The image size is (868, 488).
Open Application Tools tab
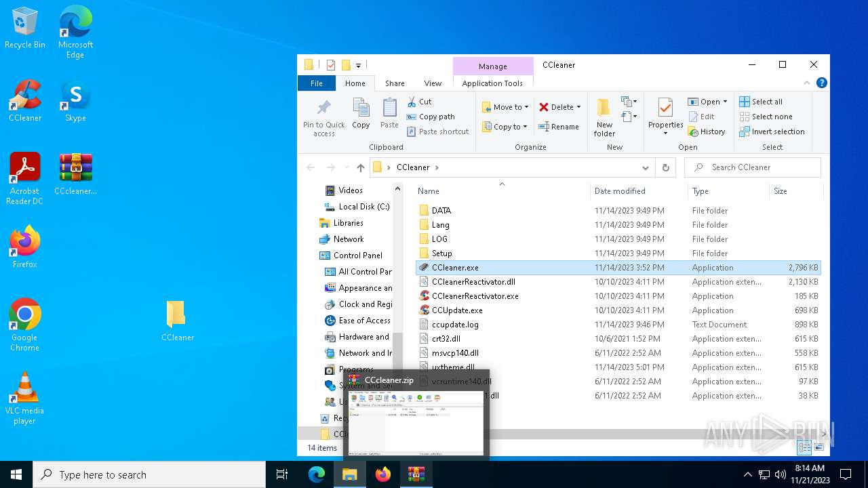[x=492, y=83]
